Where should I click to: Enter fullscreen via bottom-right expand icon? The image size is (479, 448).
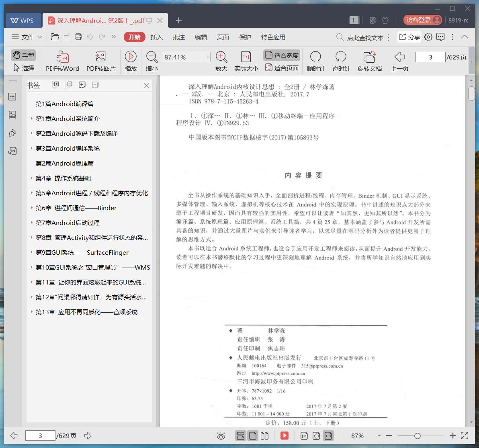[465, 436]
